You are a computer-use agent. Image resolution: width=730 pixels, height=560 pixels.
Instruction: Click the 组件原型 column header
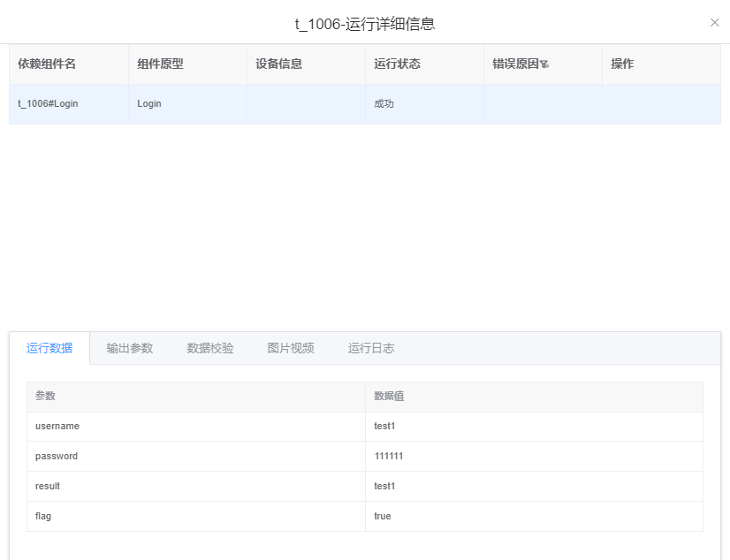point(160,64)
